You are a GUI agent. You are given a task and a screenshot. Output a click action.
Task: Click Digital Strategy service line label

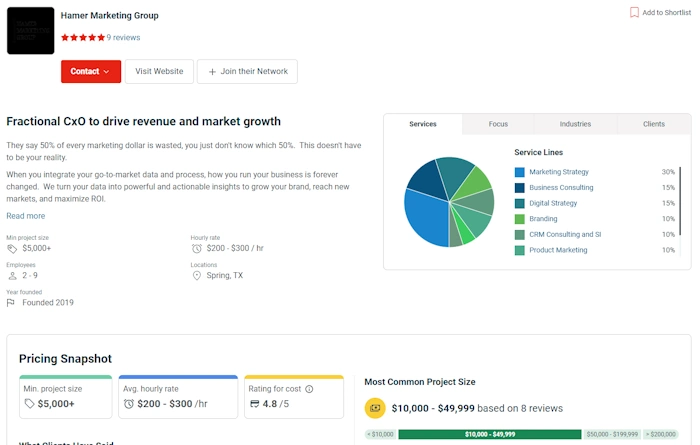pyautogui.click(x=553, y=203)
